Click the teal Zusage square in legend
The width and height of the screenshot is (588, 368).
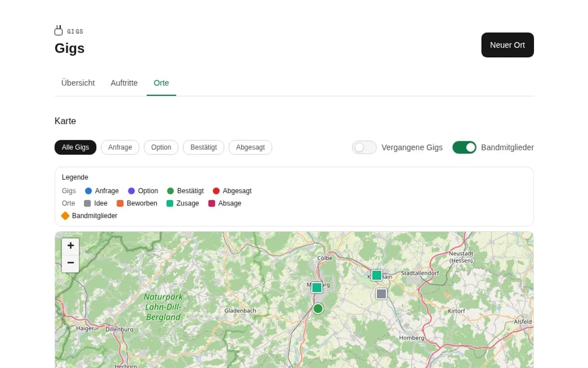[170, 203]
